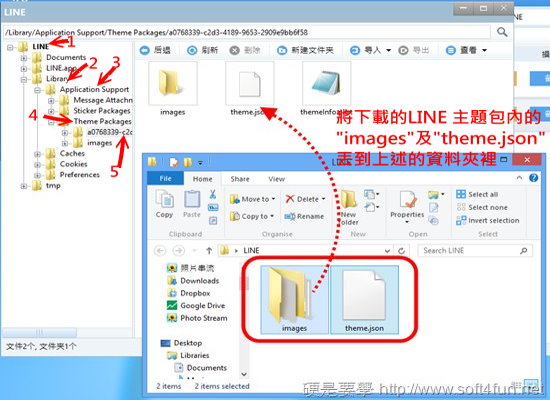Click the Explorer help question-mark icon
Image resolution: width=550 pixels, height=400 pixels.
point(534,178)
